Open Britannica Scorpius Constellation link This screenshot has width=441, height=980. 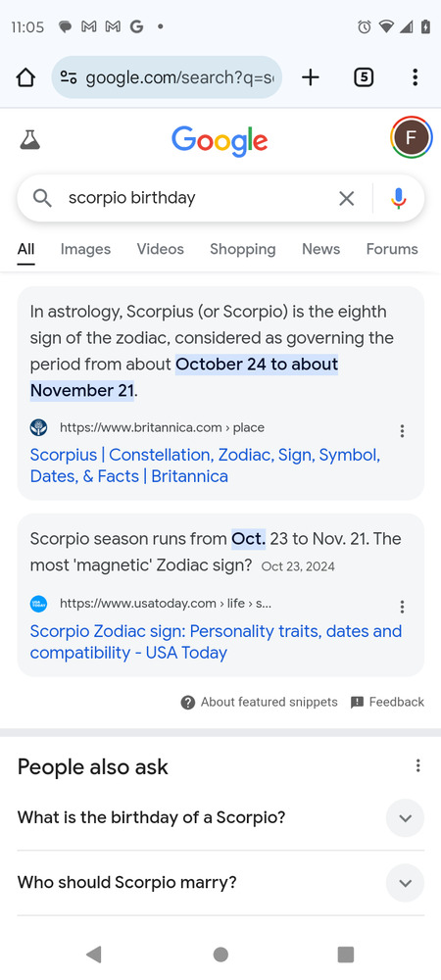(205, 465)
